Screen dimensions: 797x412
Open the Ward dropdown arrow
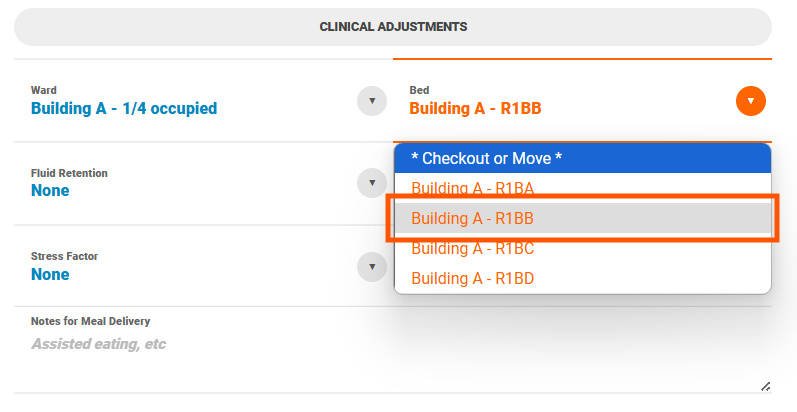click(x=372, y=101)
